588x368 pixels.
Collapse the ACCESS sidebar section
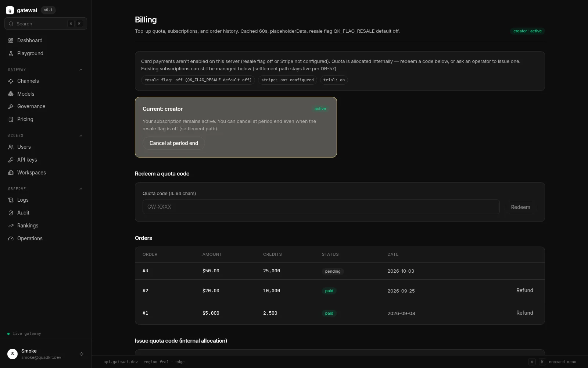pos(81,136)
